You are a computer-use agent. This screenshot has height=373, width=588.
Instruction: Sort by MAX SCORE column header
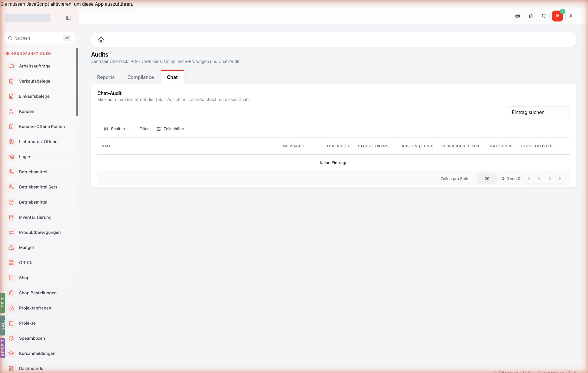(x=501, y=146)
